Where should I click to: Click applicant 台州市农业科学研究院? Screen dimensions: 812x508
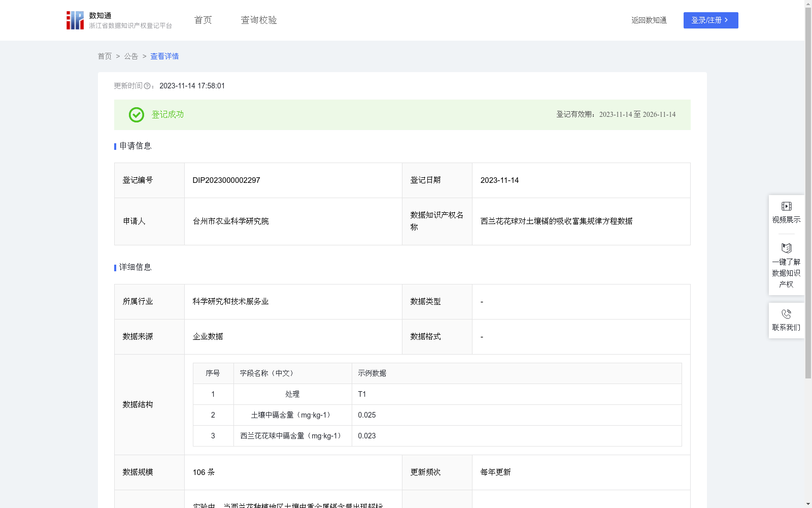pos(230,221)
